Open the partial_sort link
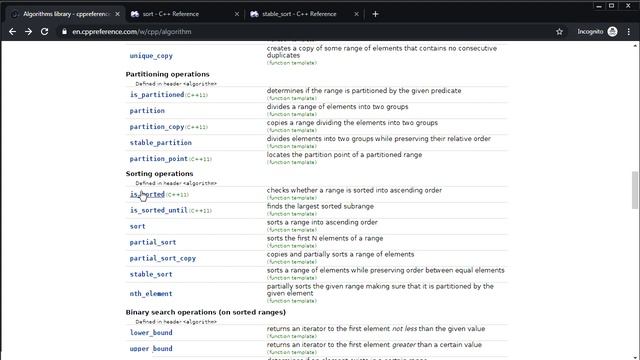 click(153, 242)
